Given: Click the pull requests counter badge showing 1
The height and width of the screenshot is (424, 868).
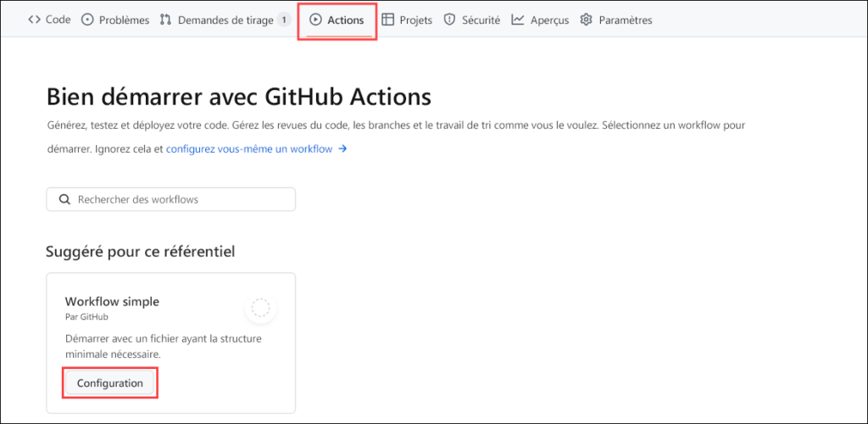Looking at the screenshot, I should pyautogui.click(x=284, y=20).
